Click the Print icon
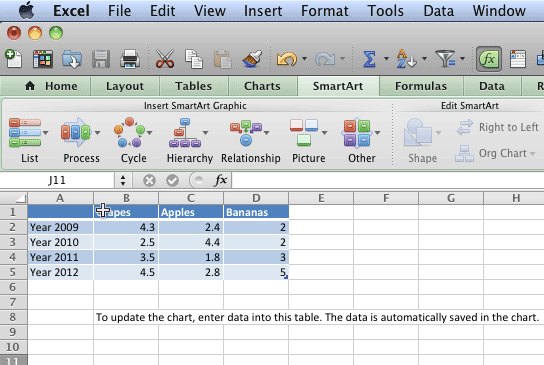544x365 pixels. pyautogui.click(x=130, y=59)
